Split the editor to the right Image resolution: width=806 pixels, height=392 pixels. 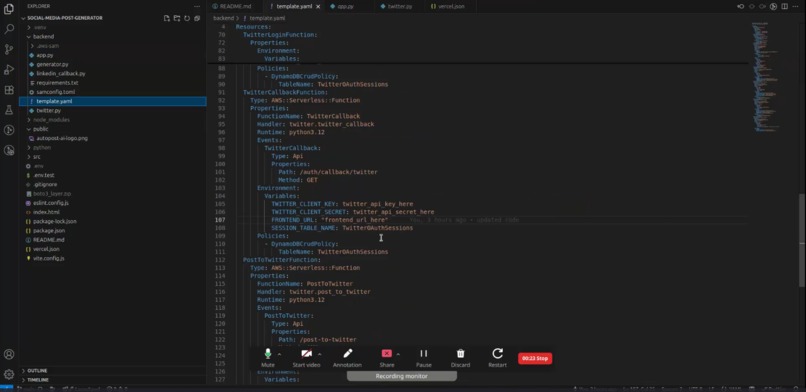[784, 6]
